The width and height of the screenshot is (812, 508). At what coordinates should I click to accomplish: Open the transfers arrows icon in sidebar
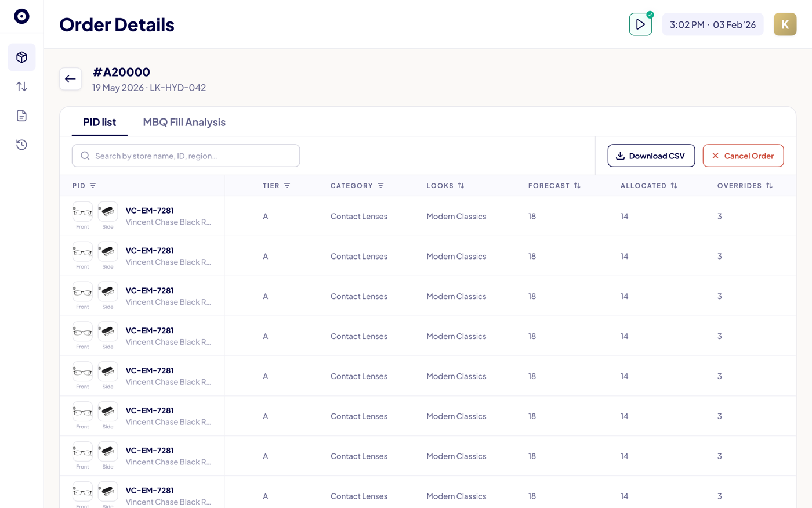[21, 87]
